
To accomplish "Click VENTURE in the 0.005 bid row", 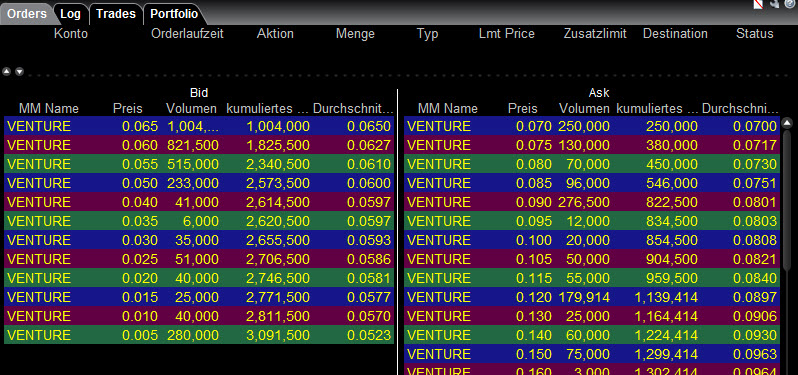I will point(39,335).
